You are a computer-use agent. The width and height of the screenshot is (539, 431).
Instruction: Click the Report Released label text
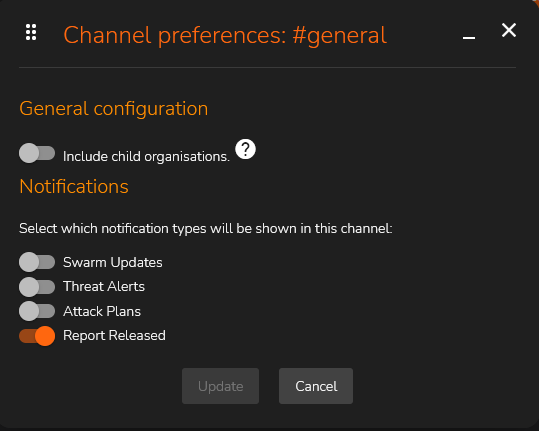coord(114,335)
